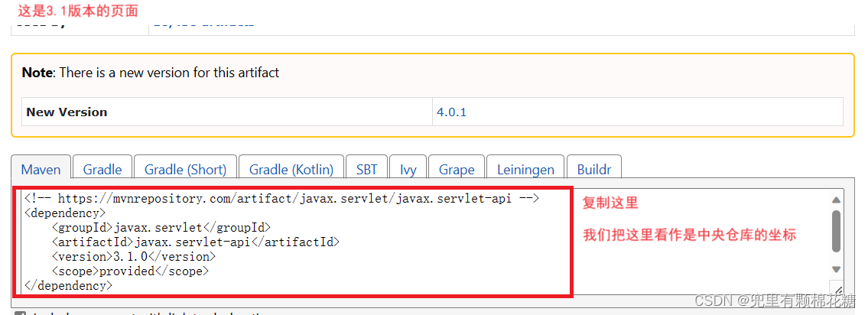The width and height of the screenshot is (868, 315).
Task: Click the 3.1.0 version line text
Action: tap(133, 257)
